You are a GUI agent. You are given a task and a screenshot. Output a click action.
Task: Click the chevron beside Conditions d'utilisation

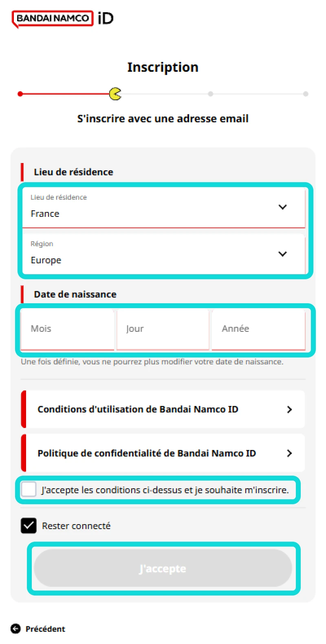click(x=289, y=410)
